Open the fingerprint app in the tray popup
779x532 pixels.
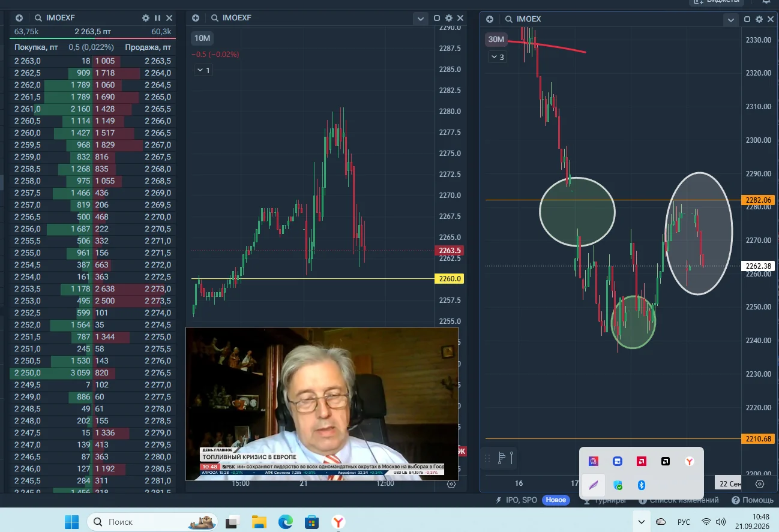tap(594, 461)
